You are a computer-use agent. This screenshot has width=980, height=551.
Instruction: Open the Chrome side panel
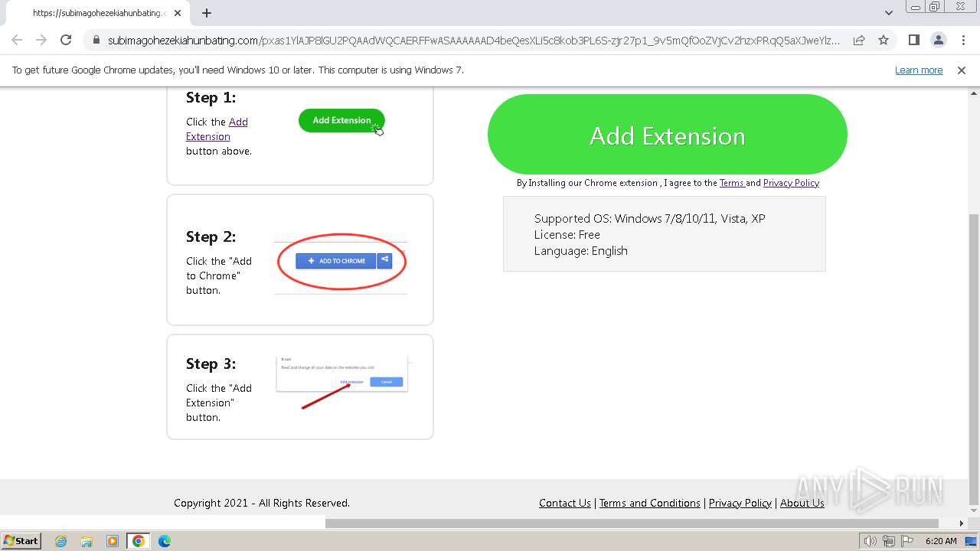pos(913,40)
